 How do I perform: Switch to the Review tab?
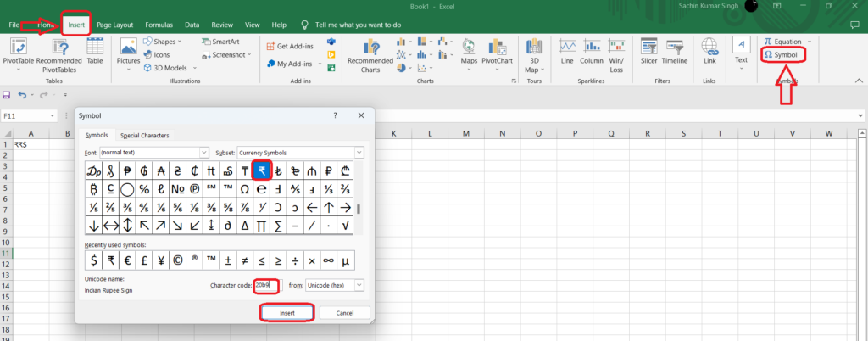[222, 25]
